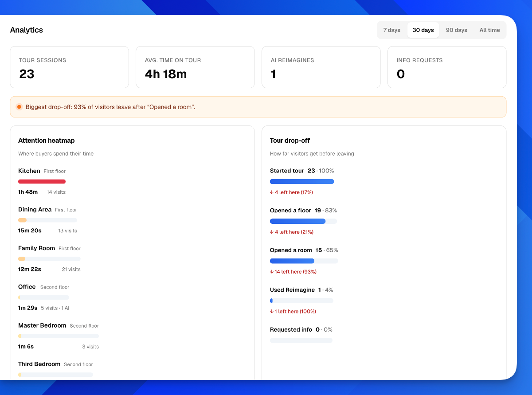The image size is (532, 395).
Task: Click the Requested info step label
Action: (291, 329)
